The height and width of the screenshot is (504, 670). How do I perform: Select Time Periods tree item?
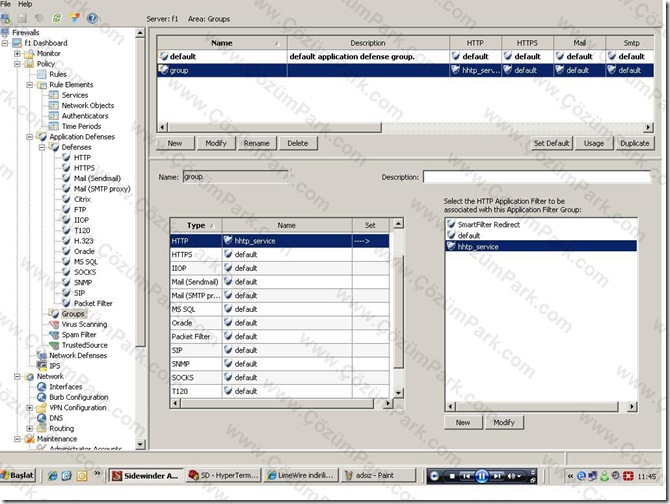click(81, 126)
